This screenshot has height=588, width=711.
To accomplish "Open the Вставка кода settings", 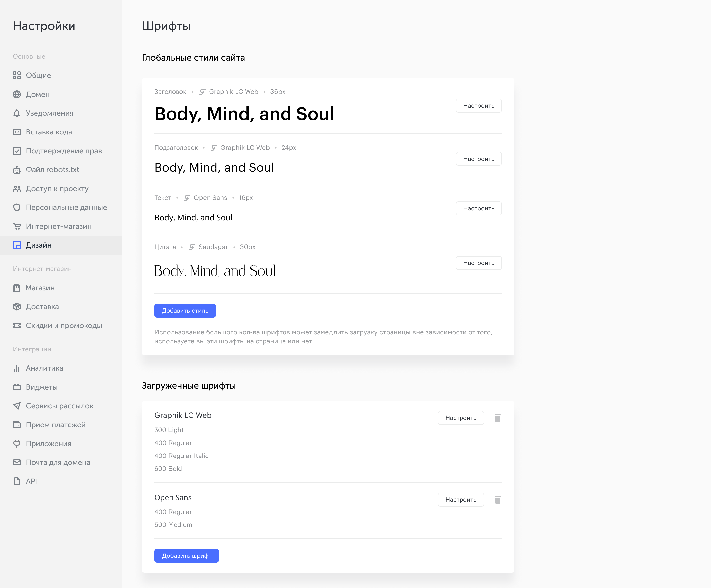I will (49, 132).
